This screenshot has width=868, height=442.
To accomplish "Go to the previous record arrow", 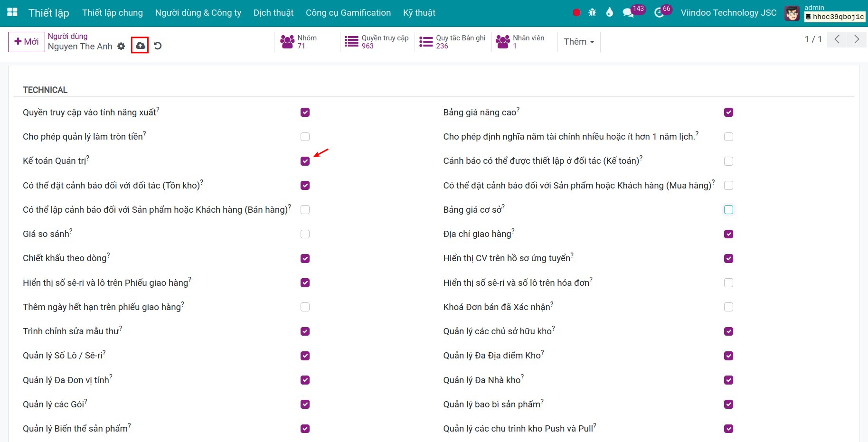I will point(837,39).
